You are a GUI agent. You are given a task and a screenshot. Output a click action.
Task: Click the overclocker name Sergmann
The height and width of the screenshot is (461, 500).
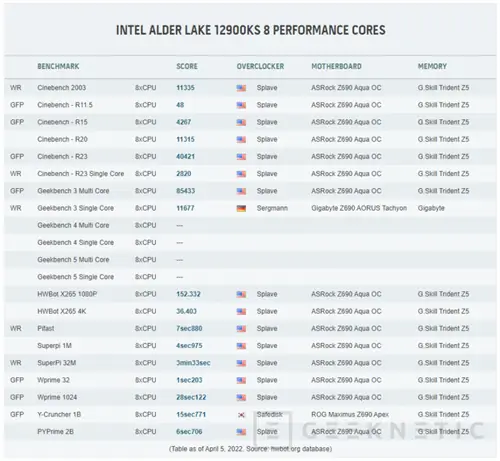[x=272, y=208]
